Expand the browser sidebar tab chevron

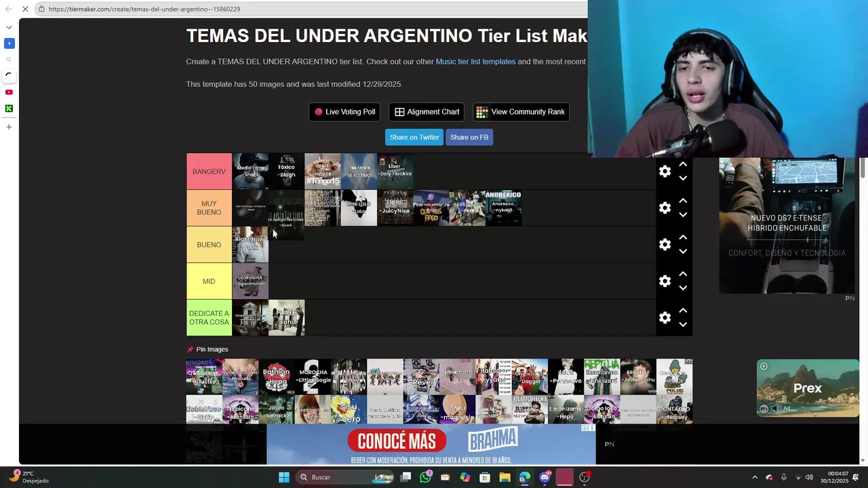pyautogui.click(x=9, y=27)
